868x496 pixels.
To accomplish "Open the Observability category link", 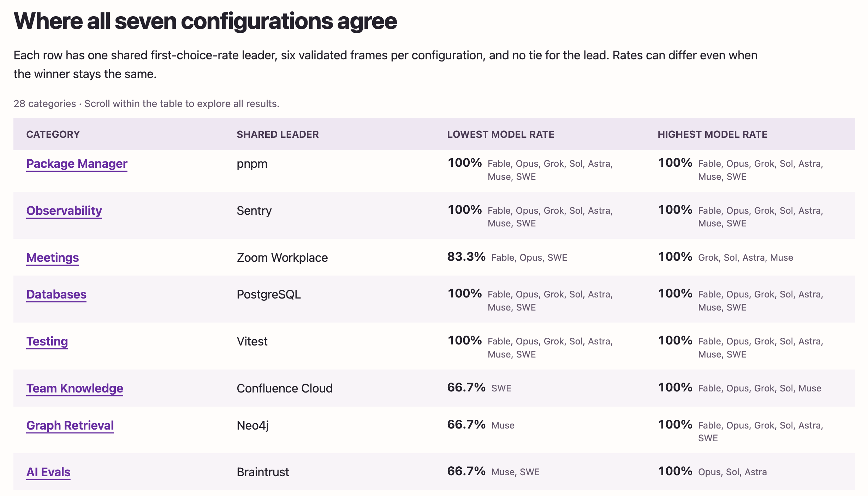I will click(64, 211).
